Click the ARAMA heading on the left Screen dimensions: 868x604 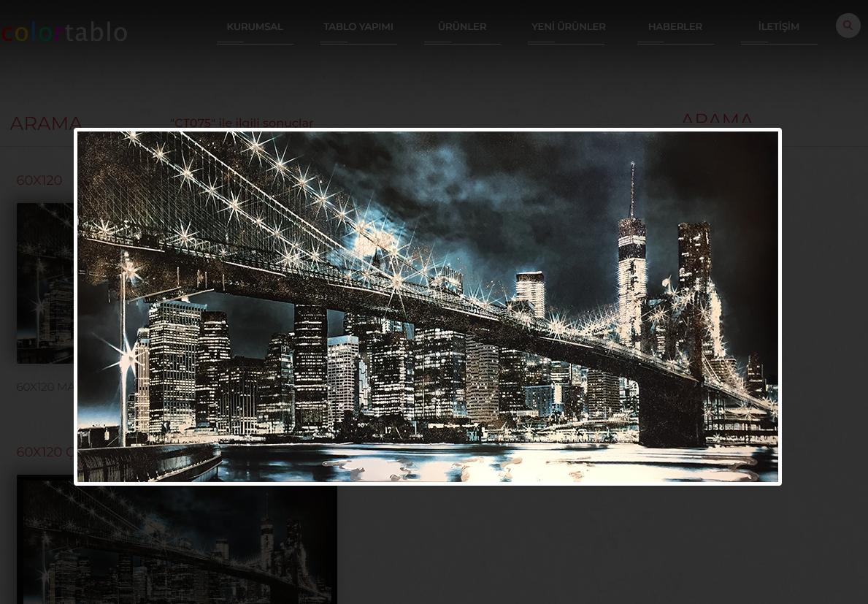pyautogui.click(x=46, y=123)
